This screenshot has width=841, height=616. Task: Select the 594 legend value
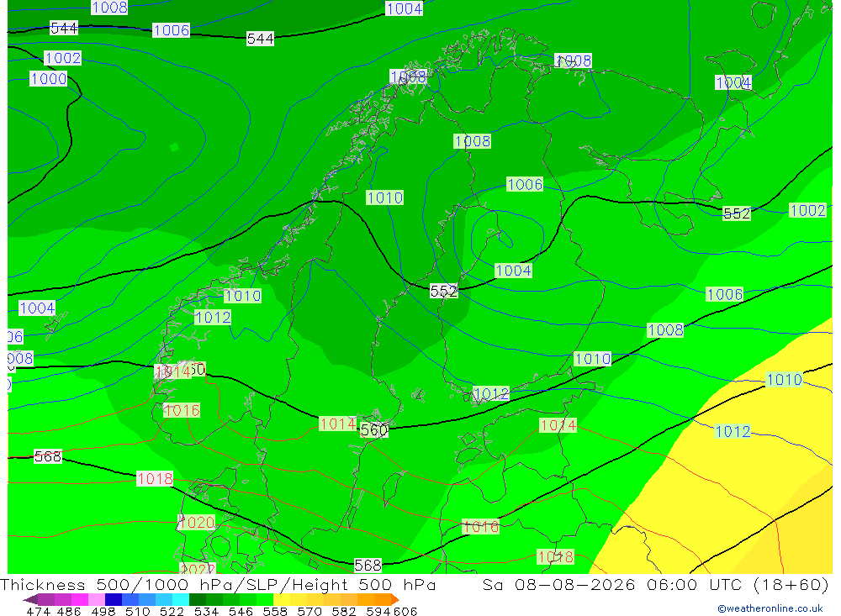(x=378, y=611)
